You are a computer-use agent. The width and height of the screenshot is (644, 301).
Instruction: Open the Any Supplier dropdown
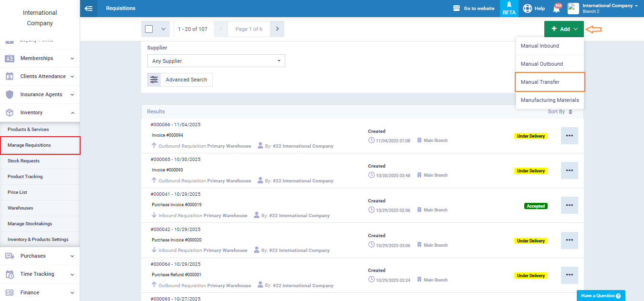(216, 61)
